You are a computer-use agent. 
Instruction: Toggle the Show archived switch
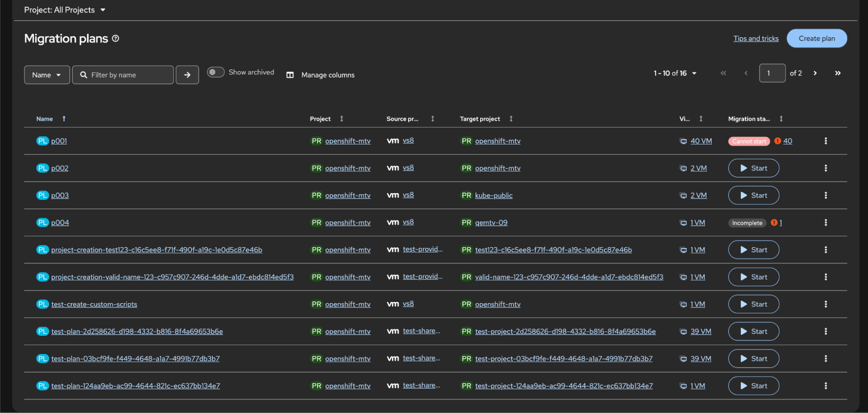[x=215, y=72]
